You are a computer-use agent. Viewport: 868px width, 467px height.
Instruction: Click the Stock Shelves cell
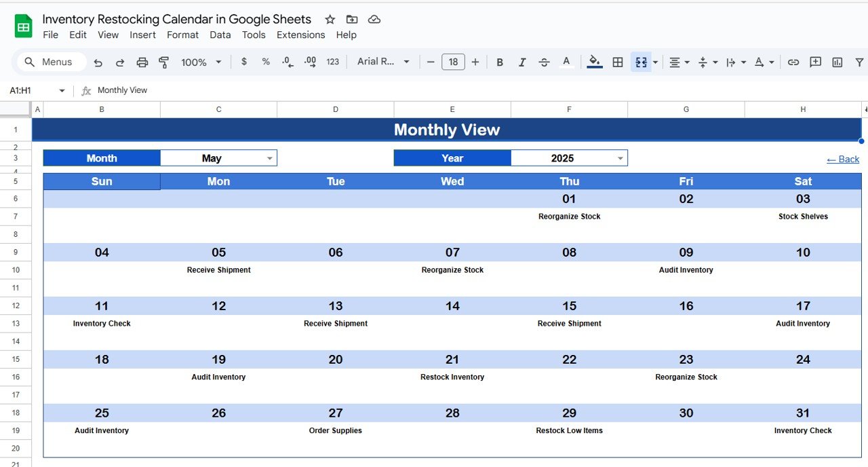click(x=803, y=217)
